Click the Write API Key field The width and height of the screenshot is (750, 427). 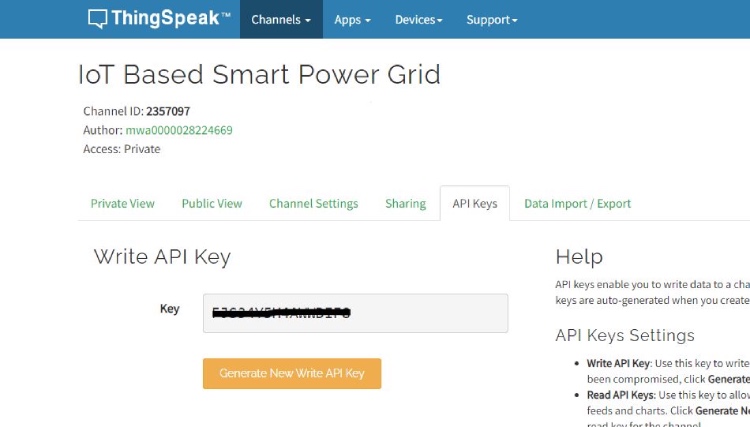(x=355, y=313)
